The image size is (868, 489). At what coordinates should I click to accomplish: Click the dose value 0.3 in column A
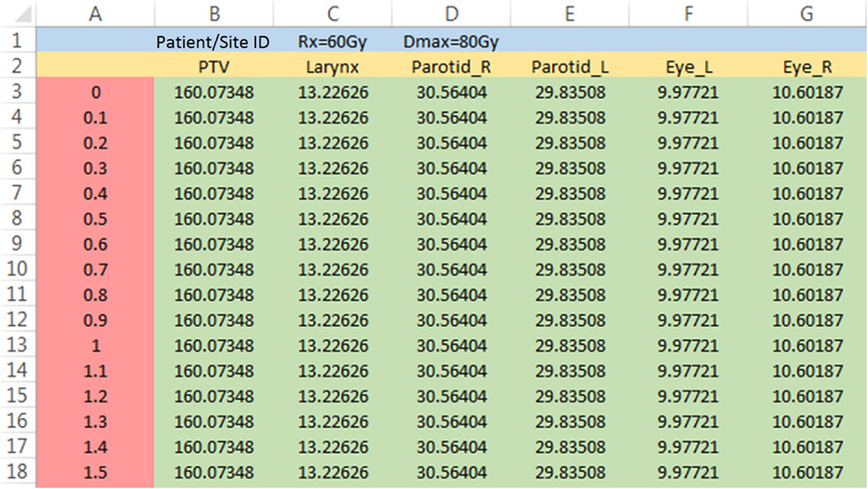95,168
